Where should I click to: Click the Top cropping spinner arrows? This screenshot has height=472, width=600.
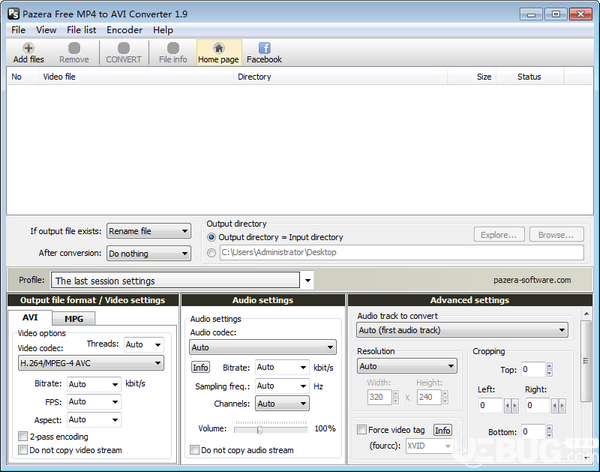pos(549,369)
